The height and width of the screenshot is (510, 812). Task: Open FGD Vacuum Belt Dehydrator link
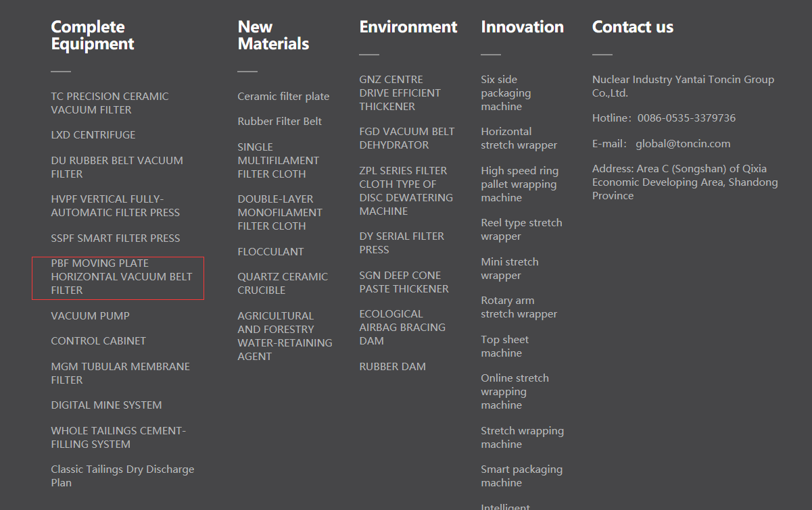[406, 138]
